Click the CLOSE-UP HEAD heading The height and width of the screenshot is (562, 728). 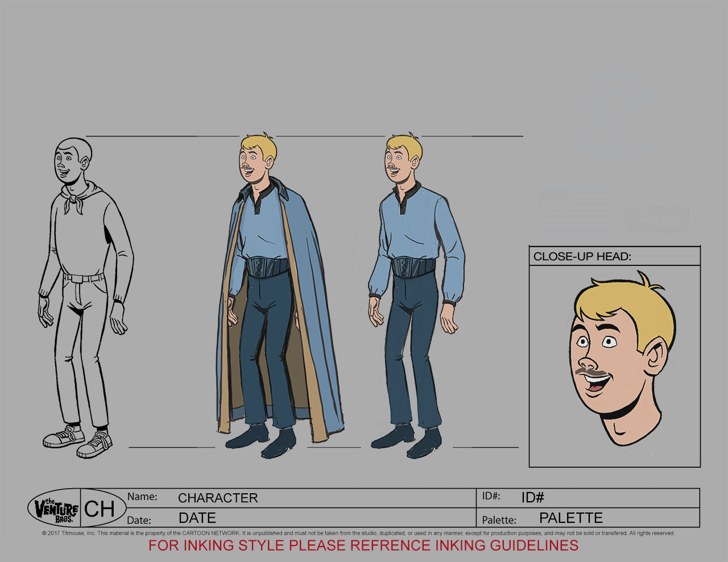(582, 256)
